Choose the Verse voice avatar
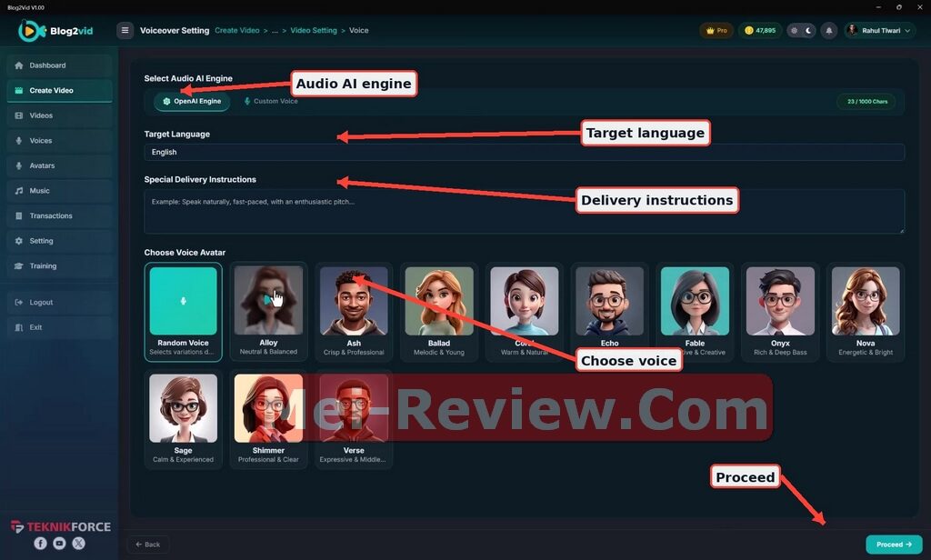The height and width of the screenshot is (560, 931). (354, 419)
